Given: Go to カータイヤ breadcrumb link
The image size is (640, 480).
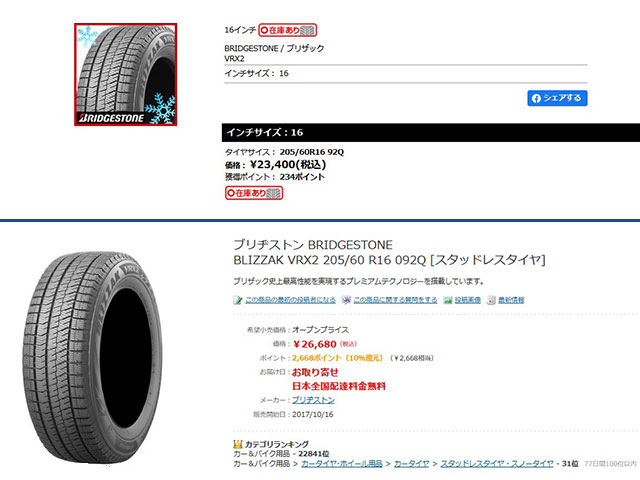Looking at the screenshot, I should coord(411,464).
